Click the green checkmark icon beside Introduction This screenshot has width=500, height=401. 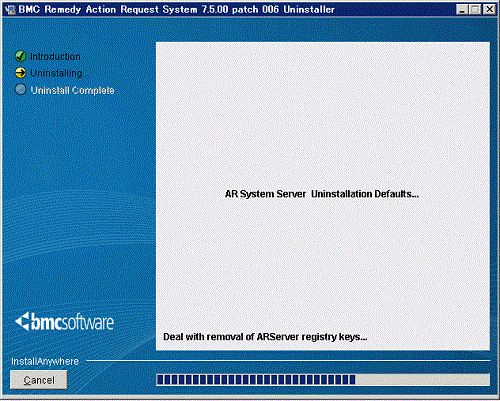point(21,56)
